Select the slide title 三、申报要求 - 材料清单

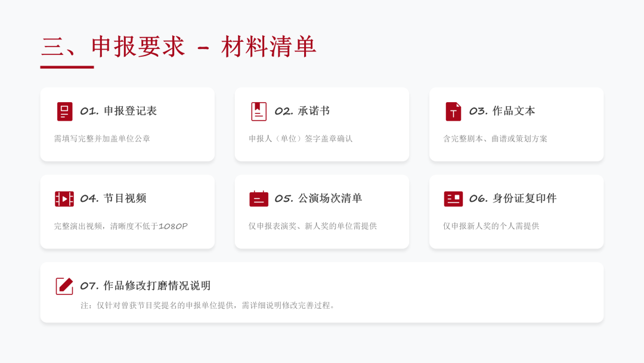[179, 47]
